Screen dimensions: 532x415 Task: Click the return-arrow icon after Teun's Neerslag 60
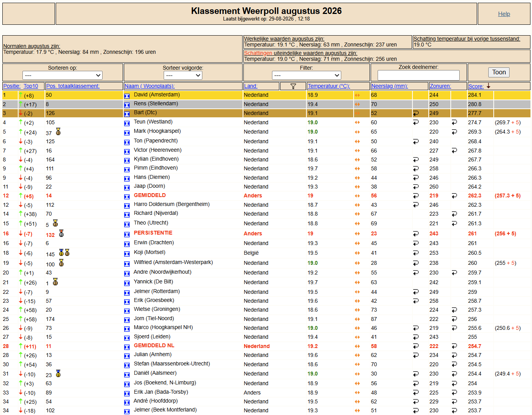tap(416, 122)
